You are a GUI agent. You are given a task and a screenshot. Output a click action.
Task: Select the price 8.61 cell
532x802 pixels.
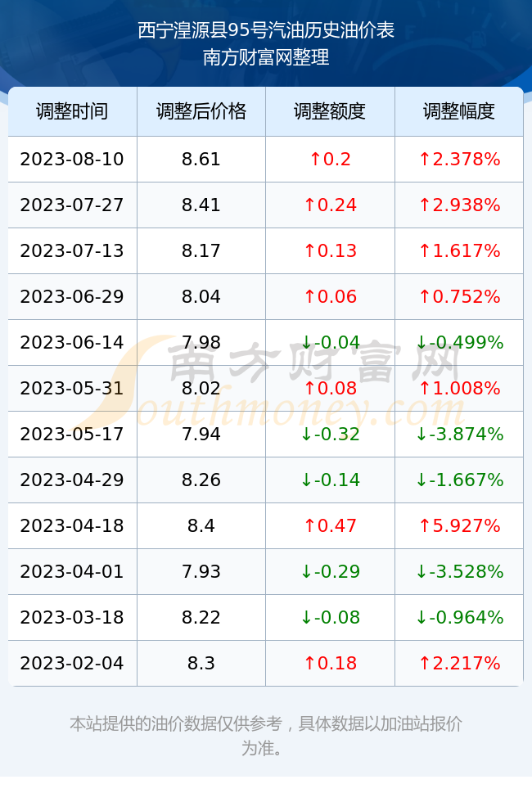click(x=201, y=159)
